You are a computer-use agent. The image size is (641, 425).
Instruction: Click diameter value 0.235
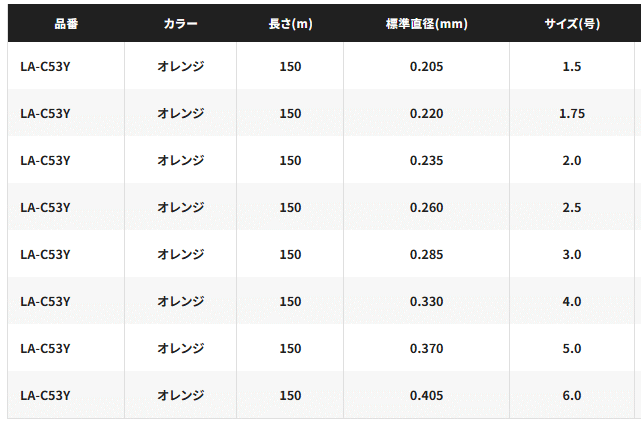pyautogui.click(x=426, y=161)
